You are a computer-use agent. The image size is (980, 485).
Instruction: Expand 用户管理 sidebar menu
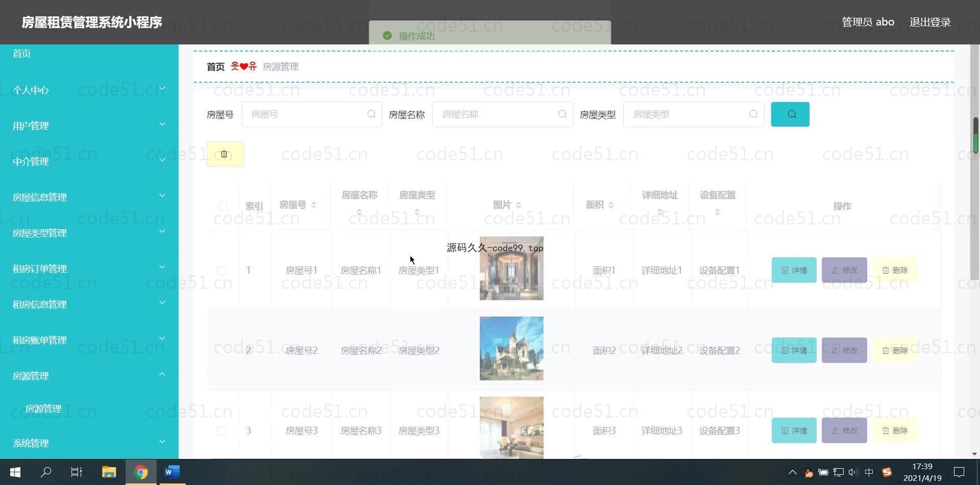[x=89, y=126]
